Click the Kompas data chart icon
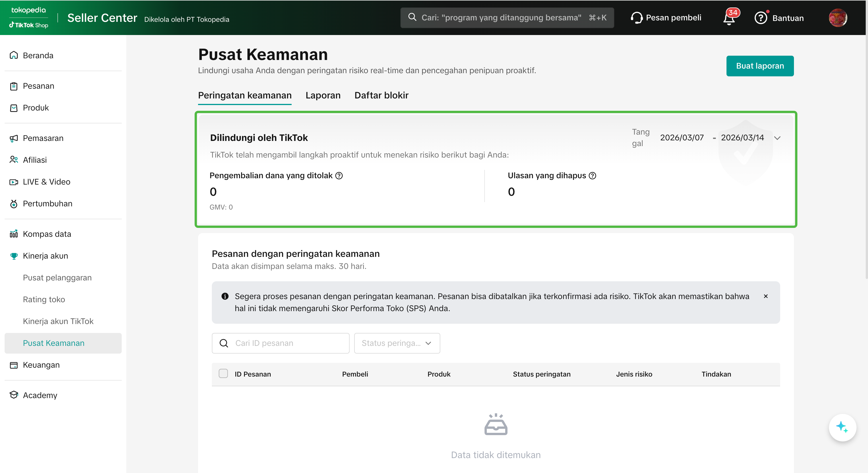Image resolution: width=868 pixels, height=473 pixels. coord(13,234)
